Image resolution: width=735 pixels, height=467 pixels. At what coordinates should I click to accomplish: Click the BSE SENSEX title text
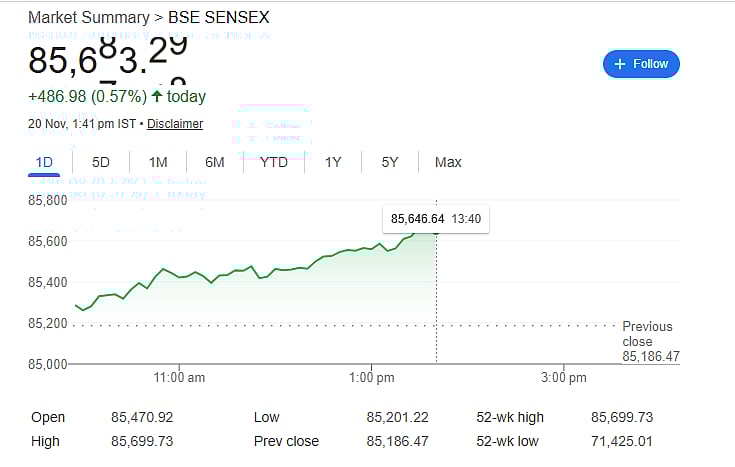[220, 18]
